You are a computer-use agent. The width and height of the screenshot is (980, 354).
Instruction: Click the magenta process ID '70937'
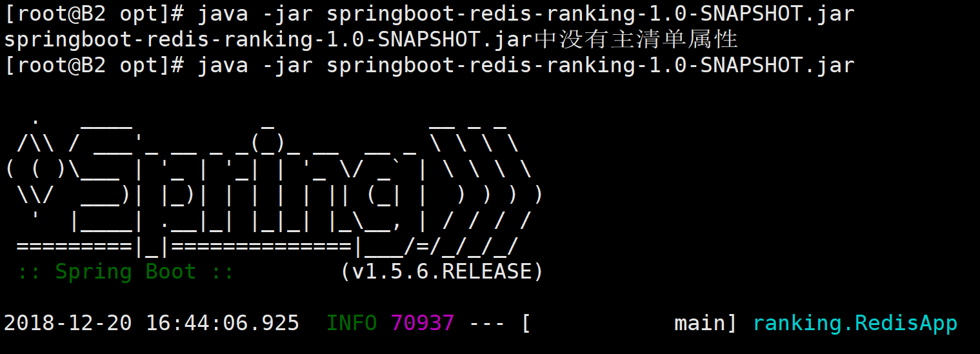coord(423,323)
